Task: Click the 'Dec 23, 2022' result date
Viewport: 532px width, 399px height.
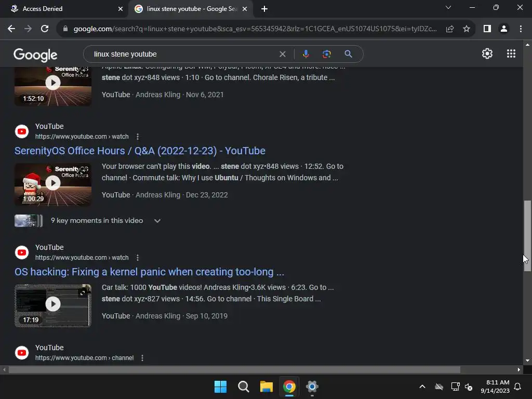Action: 207,195
